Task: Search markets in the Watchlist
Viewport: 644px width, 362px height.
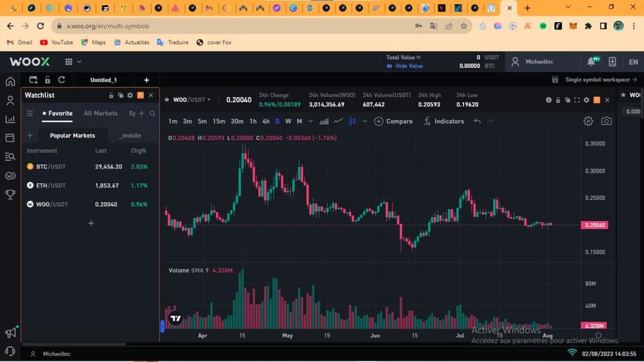Action: (x=152, y=113)
